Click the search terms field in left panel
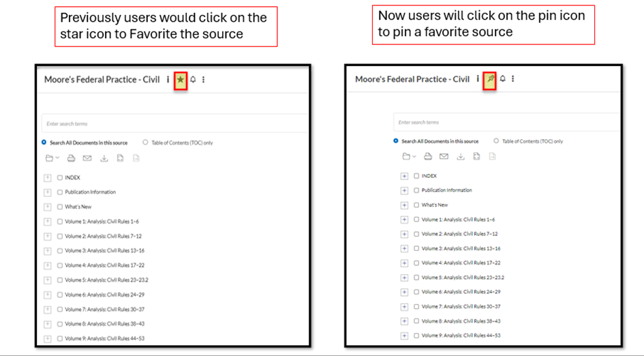Viewport: 644px width, 356px height. tap(174, 123)
